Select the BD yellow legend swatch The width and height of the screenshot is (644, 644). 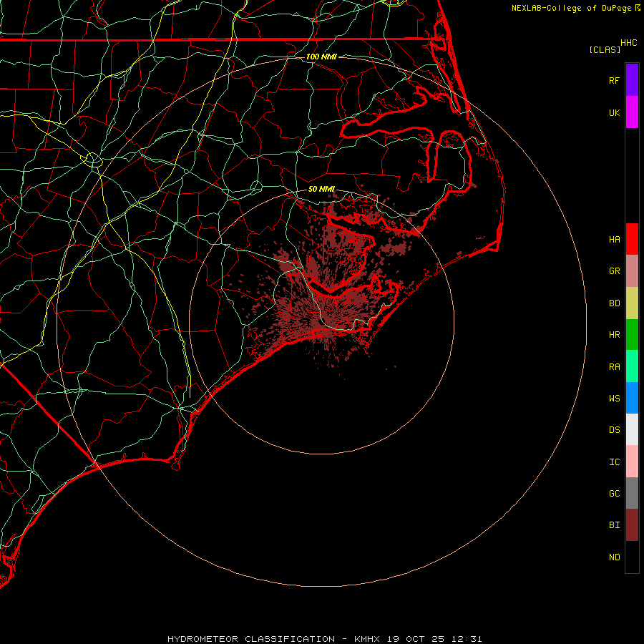coord(632,303)
